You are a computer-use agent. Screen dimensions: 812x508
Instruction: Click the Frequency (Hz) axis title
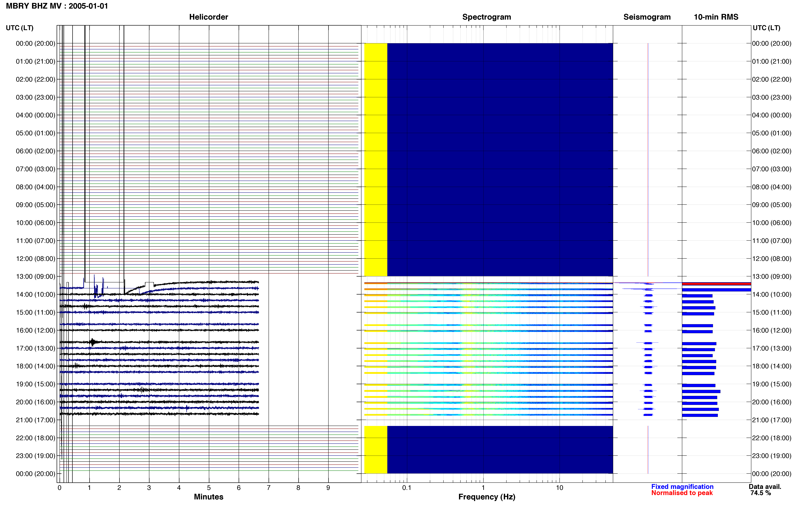[x=487, y=497]
